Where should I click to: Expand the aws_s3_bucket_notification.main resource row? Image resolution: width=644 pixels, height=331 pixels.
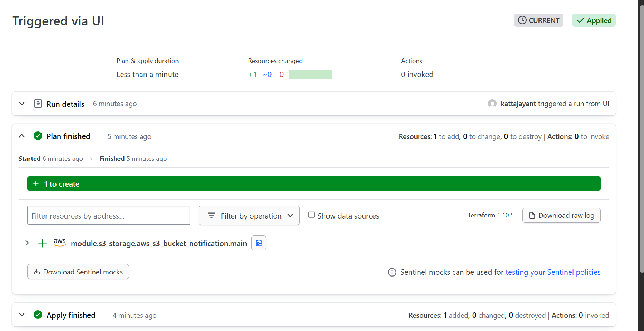(27, 243)
